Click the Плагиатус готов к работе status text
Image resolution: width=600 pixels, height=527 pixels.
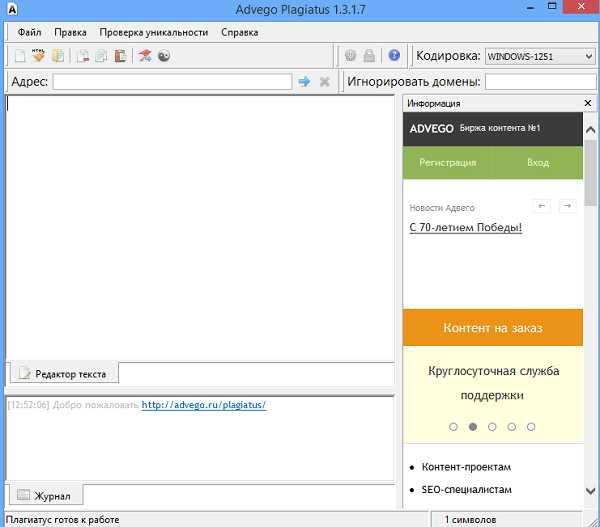coord(62,520)
